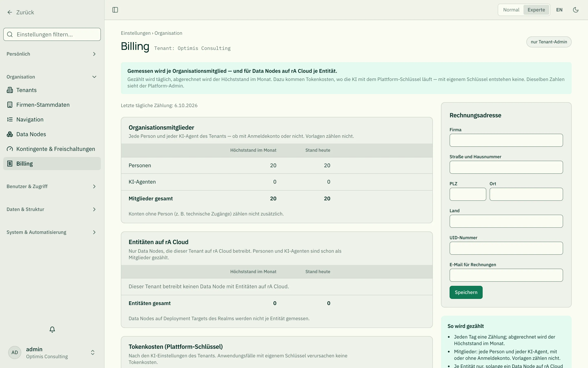
Task: Expand System & Automatisierung section
Action: pos(52,232)
